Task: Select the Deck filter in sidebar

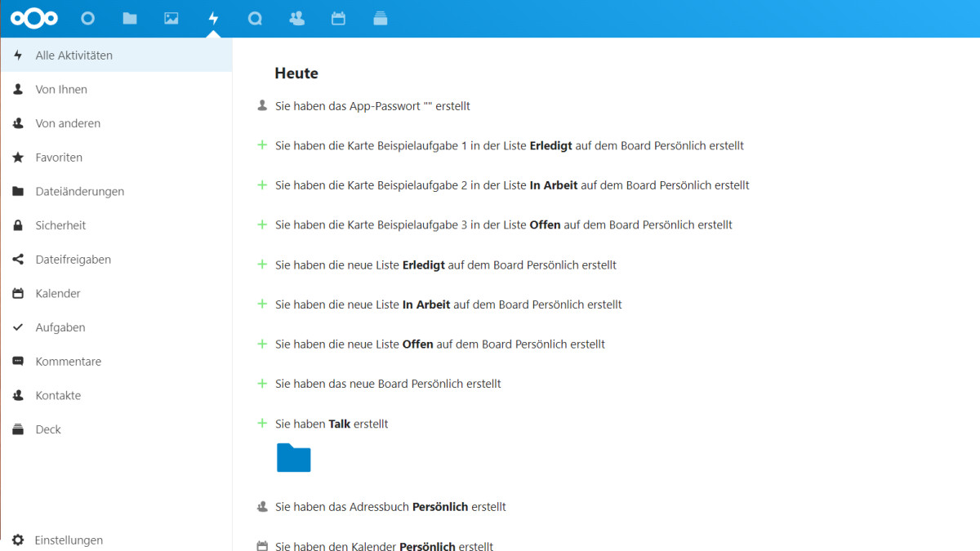Action: [x=116, y=429]
